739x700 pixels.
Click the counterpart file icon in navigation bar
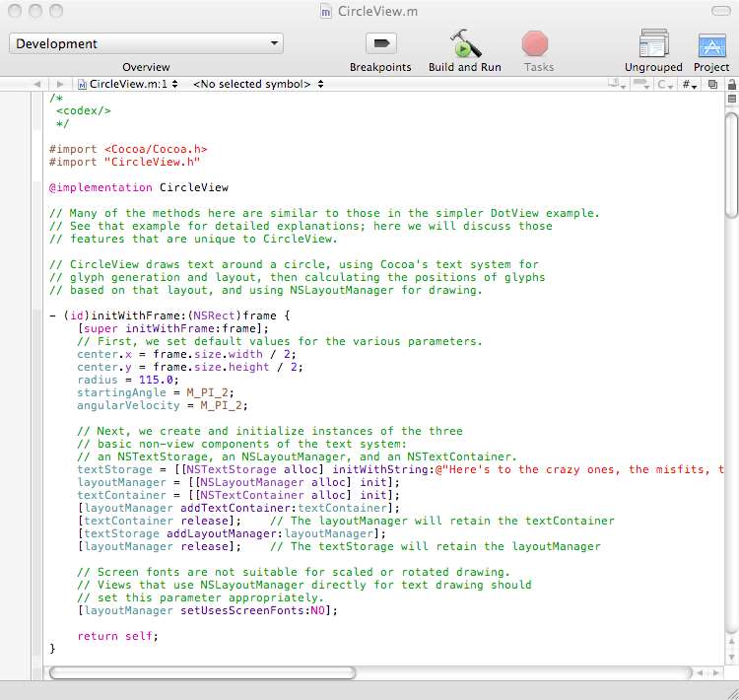pos(712,85)
